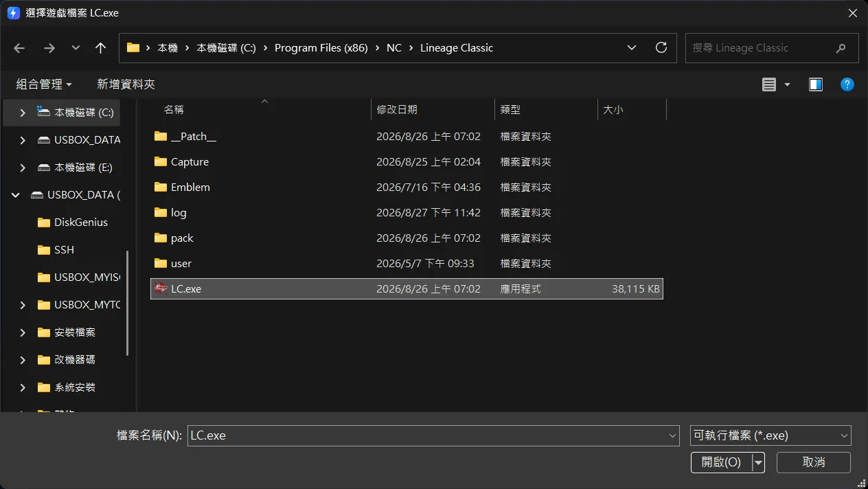Select the user folder icon

161,263
